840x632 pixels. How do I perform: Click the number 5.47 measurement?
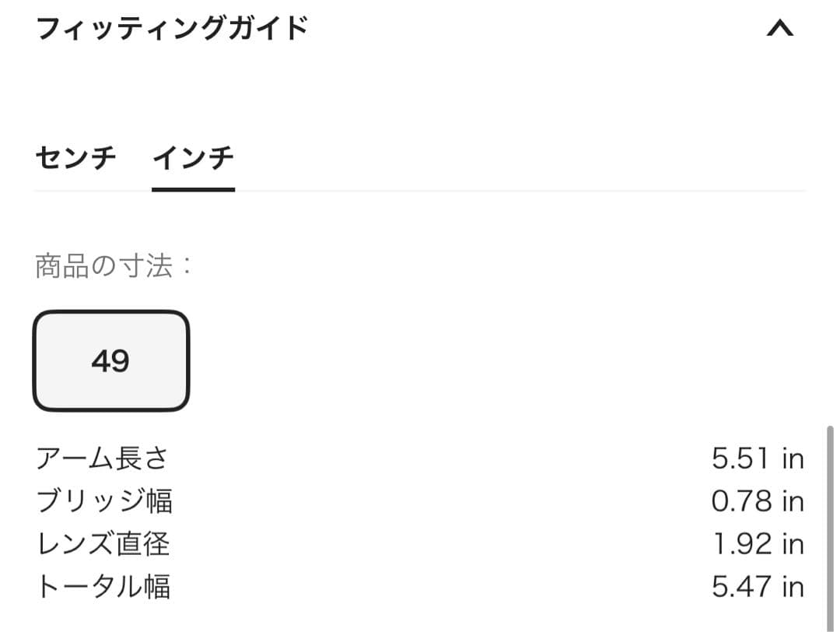click(742, 587)
